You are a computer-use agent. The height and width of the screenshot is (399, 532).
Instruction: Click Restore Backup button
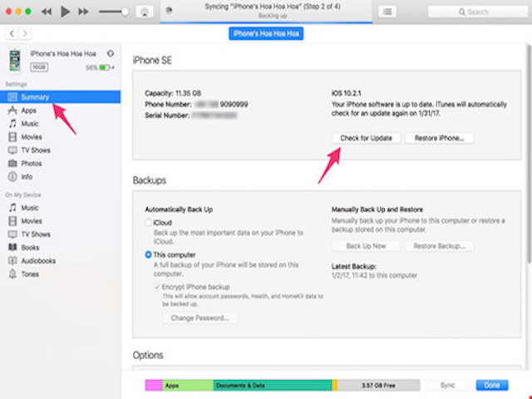click(439, 246)
